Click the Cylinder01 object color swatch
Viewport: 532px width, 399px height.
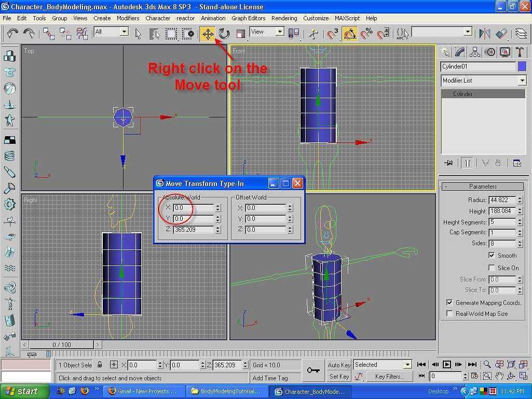point(522,66)
